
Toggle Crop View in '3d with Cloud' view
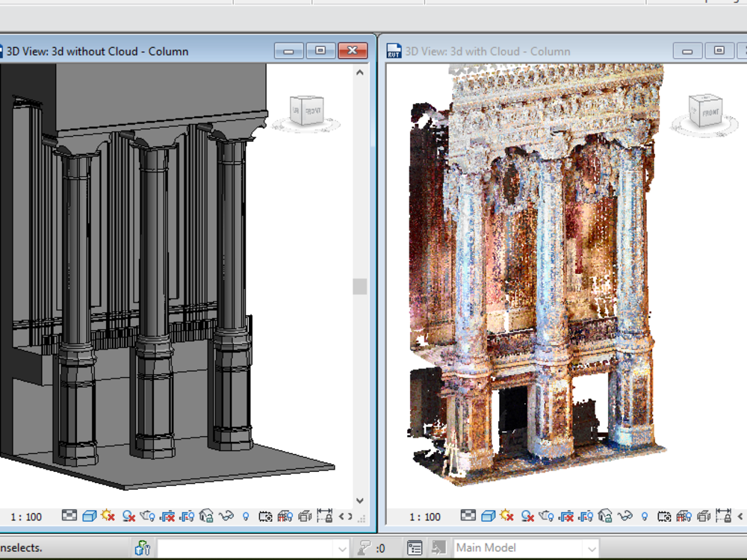(566, 516)
